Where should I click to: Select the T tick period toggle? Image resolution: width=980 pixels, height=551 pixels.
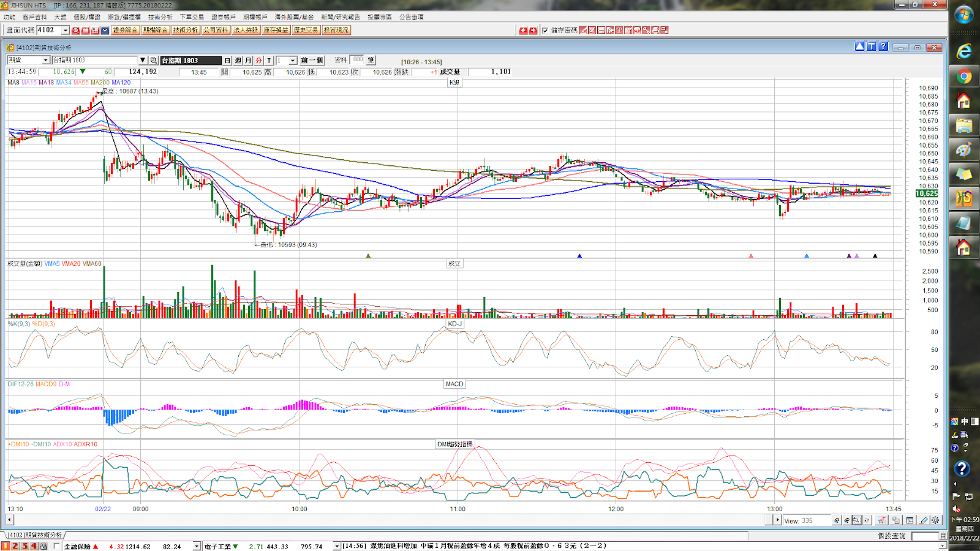(x=269, y=60)
